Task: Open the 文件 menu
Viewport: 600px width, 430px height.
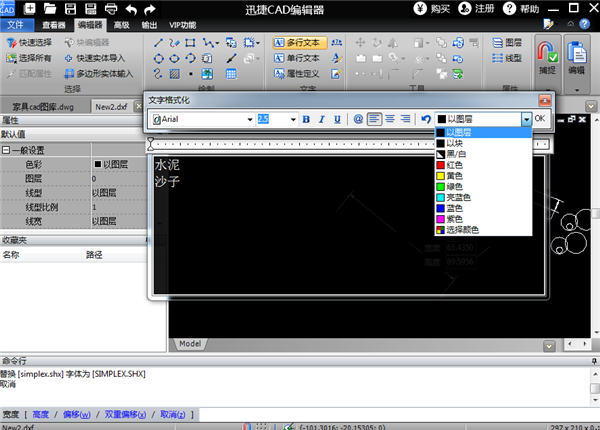Action: [x=16, y=25]
